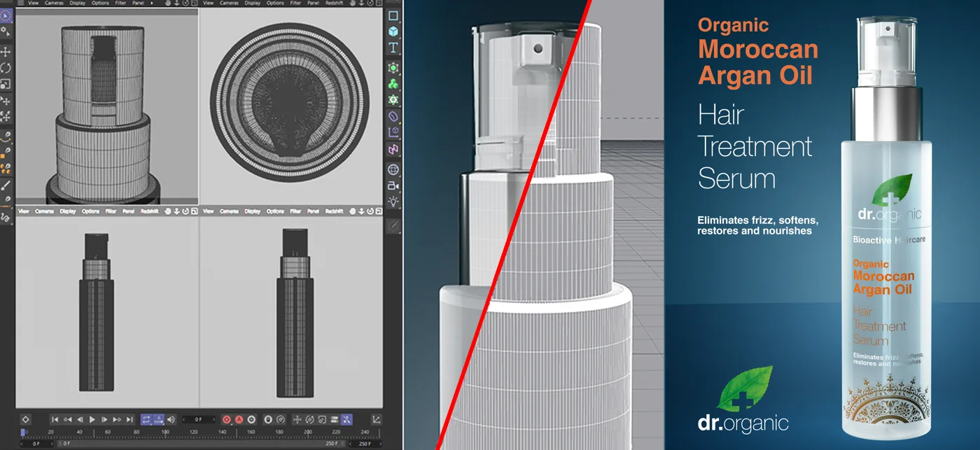Viewport: 980px width, 450px height.
Task: Click zoom arrows icon in top-view viewport
Action: [361, 3]
